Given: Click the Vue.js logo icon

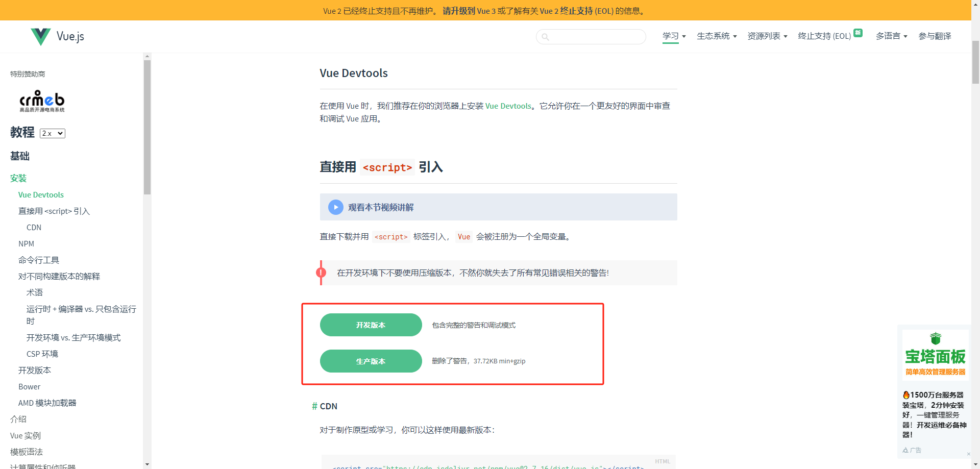Looking at the screenshot, I should tap(41, 36).
